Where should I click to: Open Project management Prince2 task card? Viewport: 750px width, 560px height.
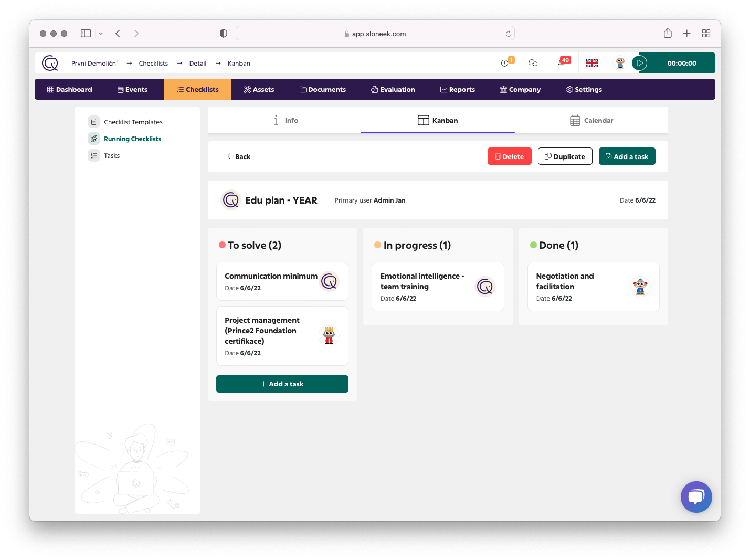click(282, 336)
